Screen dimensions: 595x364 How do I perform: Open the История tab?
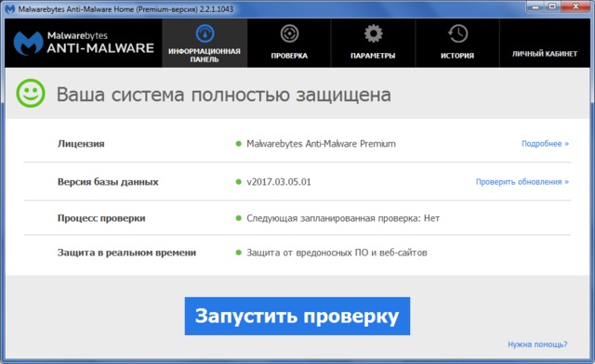point(457,44)
